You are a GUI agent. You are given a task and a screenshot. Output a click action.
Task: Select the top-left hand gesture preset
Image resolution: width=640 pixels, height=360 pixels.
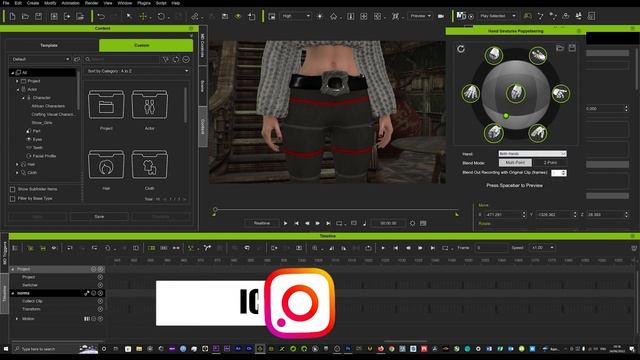493,55
